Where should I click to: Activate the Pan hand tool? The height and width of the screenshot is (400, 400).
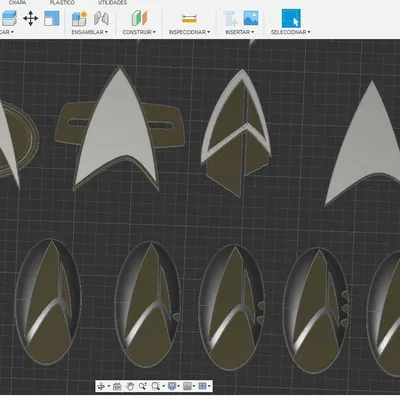point(130,386)
